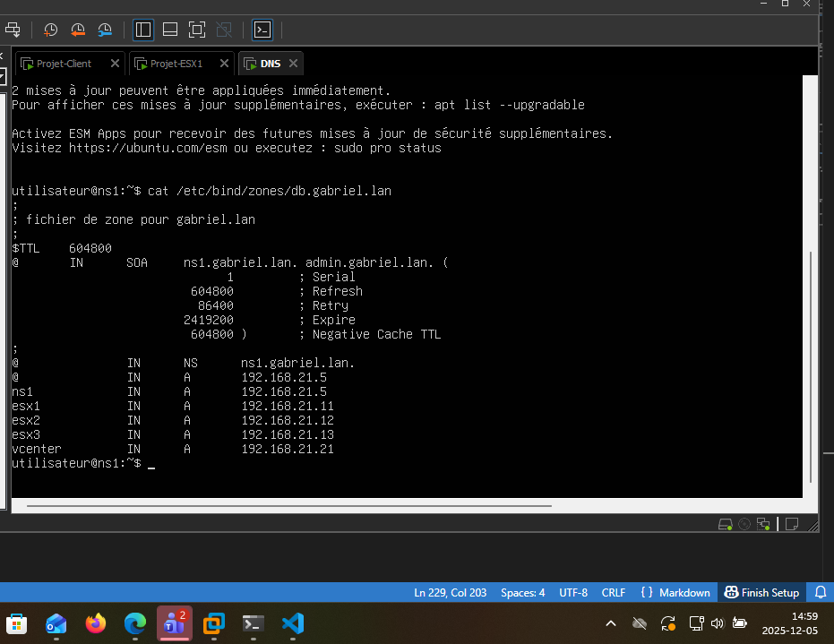Close the DNS tab
This screenshot has width=834, height=644.
tap(293, 64)
